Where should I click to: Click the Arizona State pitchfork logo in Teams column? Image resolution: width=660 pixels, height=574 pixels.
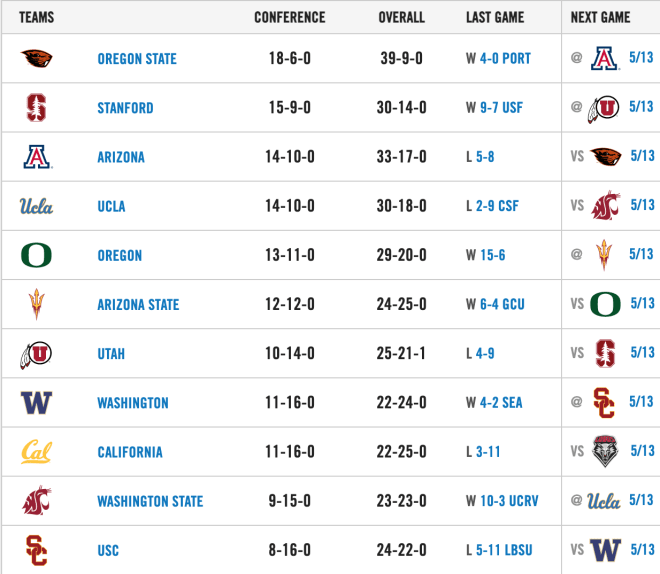point(37,304)
